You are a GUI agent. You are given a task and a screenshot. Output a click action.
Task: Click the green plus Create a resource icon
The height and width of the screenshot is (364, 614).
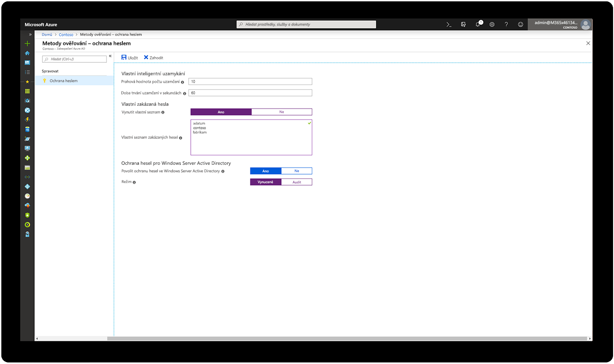point(27,43)
